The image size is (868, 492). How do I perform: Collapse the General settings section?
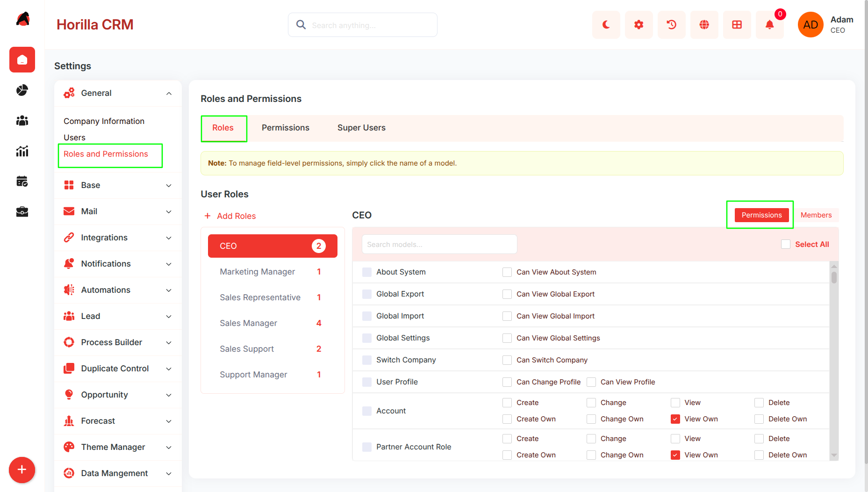click(x=118, y=93)
